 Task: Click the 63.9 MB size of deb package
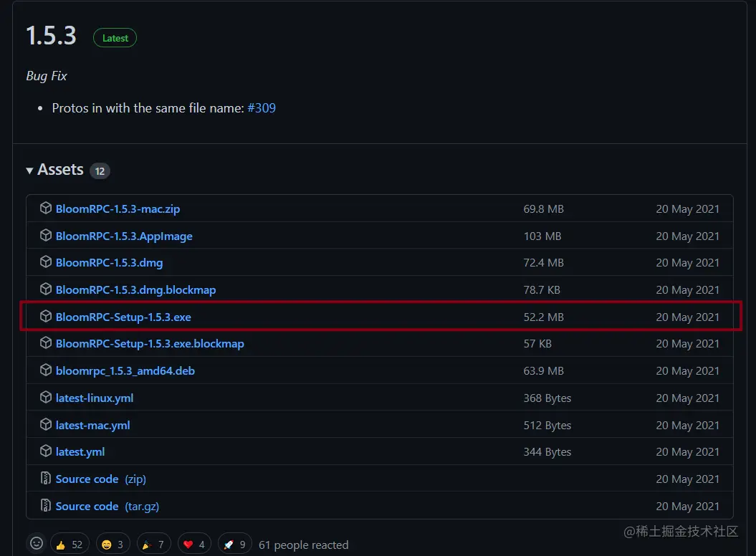543,371
